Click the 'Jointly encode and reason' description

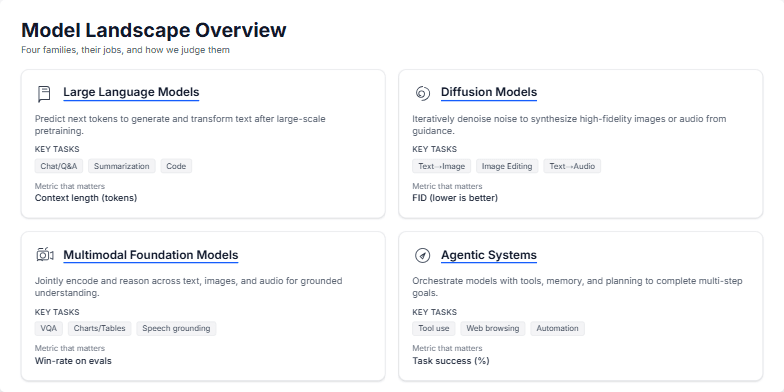[188, 287]
